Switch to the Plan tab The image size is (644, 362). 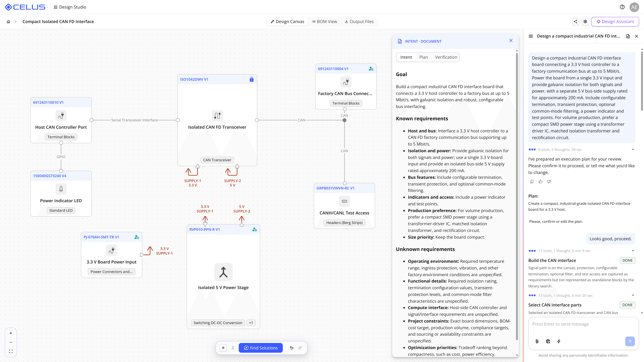coord(423,57)
